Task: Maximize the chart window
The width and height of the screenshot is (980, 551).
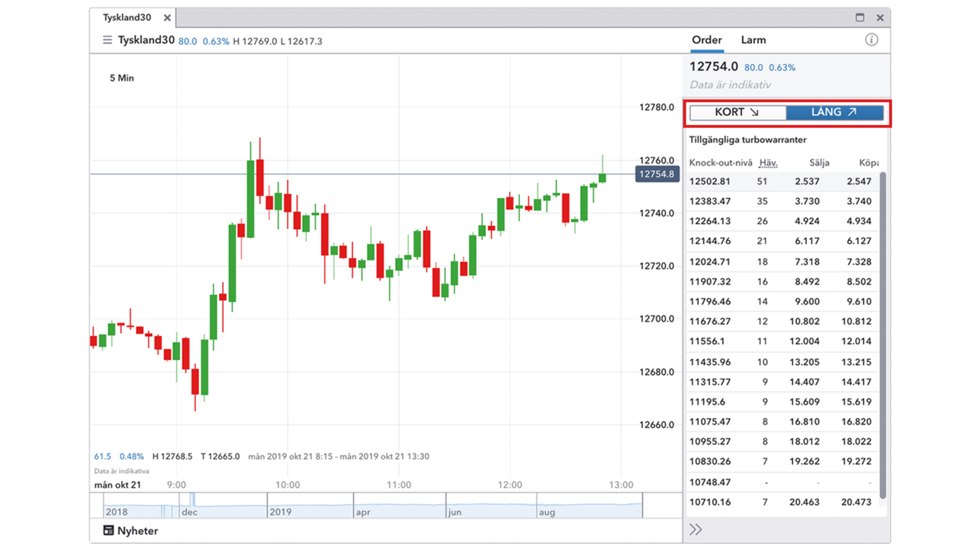Action: [859, 18]
